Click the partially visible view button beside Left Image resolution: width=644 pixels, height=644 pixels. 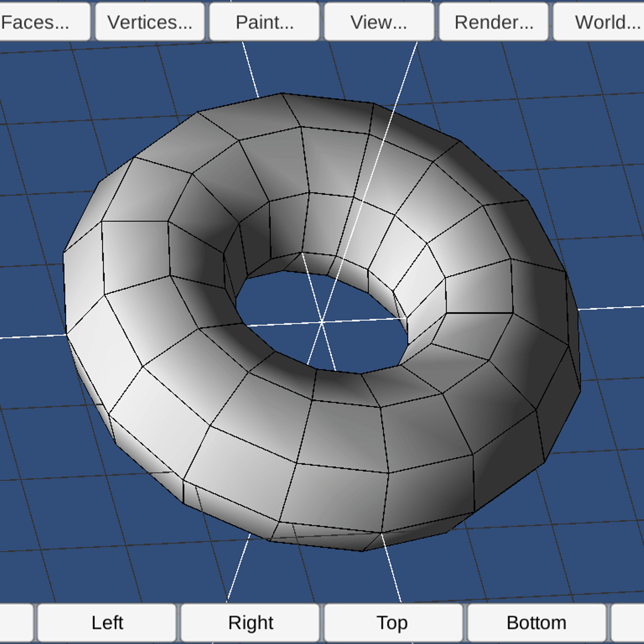16,623
